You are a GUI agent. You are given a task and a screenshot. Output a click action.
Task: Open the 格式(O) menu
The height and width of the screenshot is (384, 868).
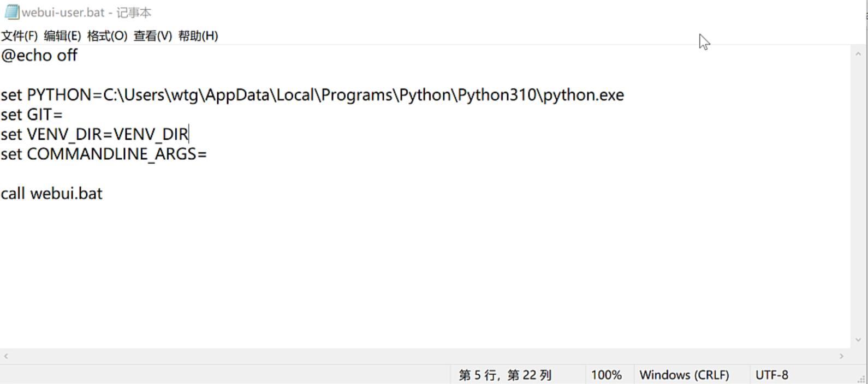click(x=108, y=36)
